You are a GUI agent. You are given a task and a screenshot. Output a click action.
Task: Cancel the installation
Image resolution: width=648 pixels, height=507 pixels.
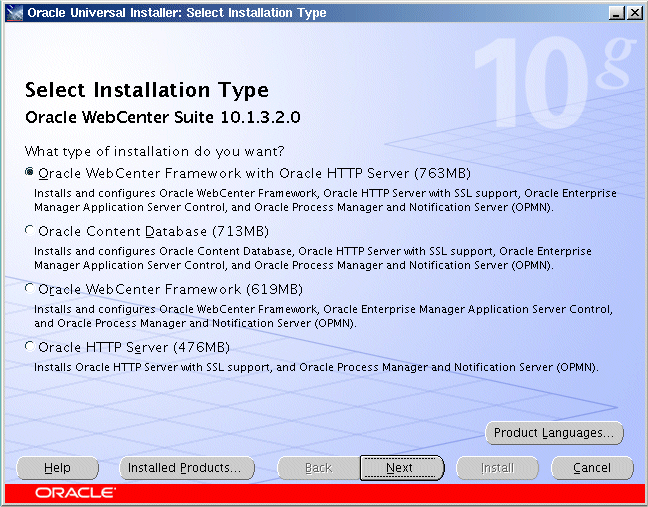pos(592,468)
